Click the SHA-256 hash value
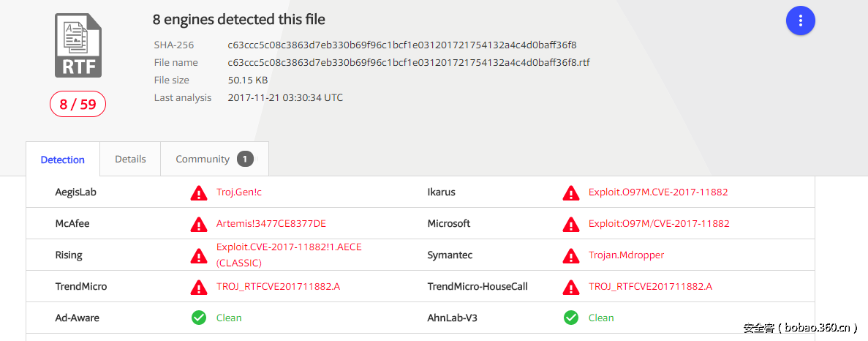868x341 pixels. pos(402,45)
